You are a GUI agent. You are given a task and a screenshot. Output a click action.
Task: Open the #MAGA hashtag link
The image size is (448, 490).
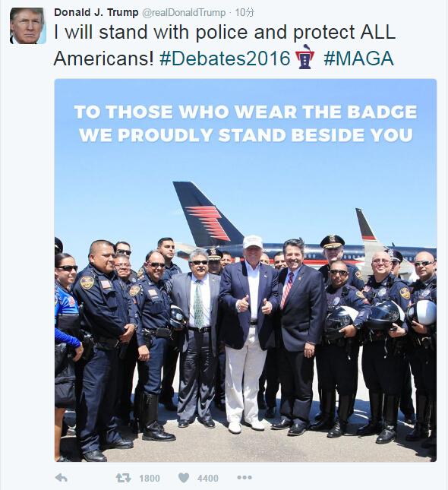click(358, 58)
